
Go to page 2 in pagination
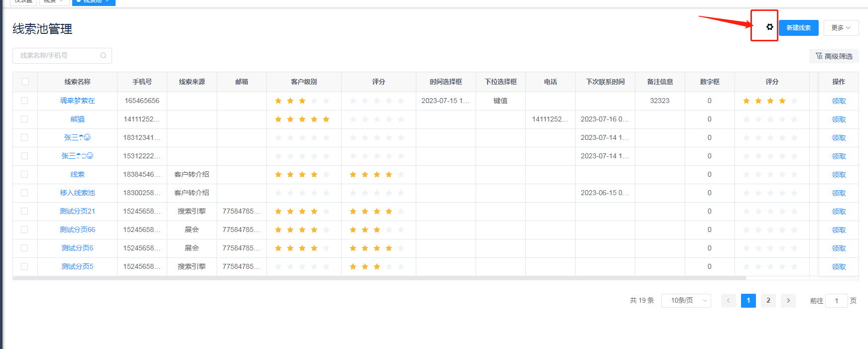[x=768, y=301]
